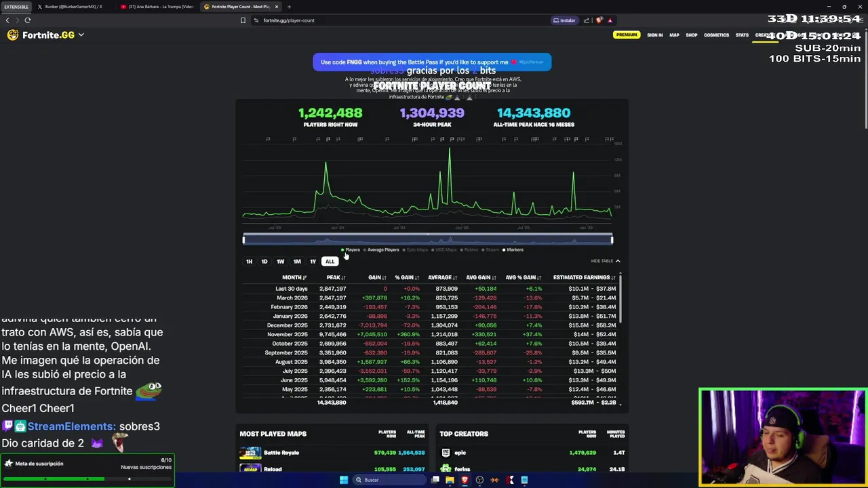Toggle the Epic Maps chart series
Image resolution: width=868 pixels, height=488 pixels.
(416, 249)
